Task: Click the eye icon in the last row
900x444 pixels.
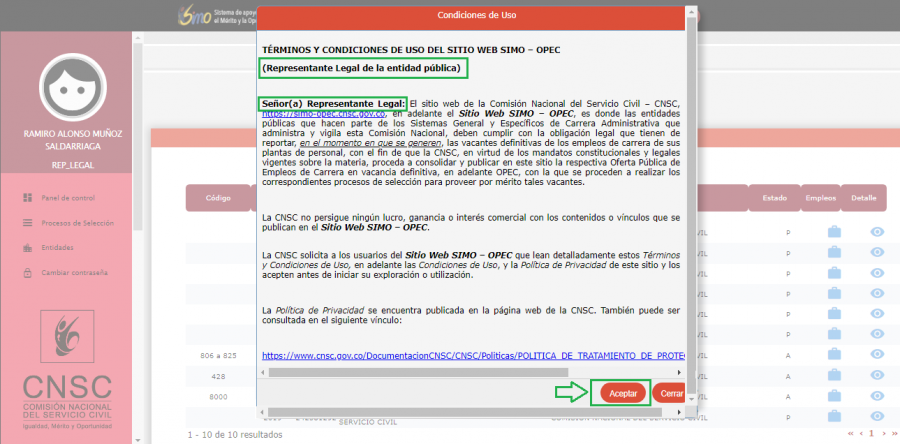Action: (x=877, y=416)
